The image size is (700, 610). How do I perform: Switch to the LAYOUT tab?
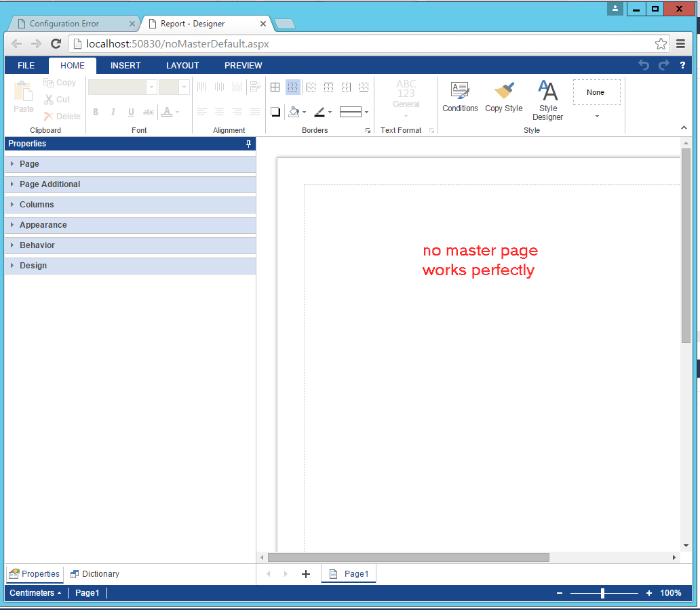point(182,66)
